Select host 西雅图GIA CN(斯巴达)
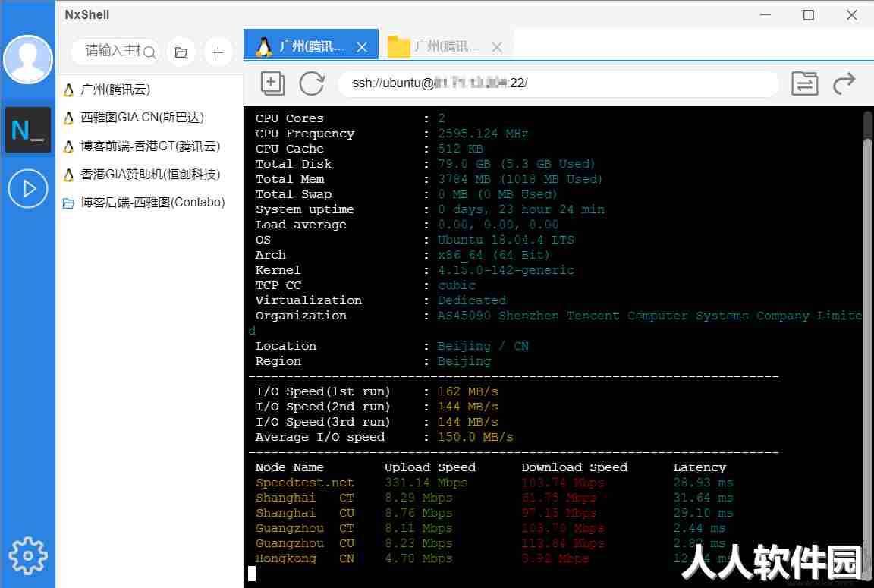This screenshot has height=588, width=874. (150, 118)
